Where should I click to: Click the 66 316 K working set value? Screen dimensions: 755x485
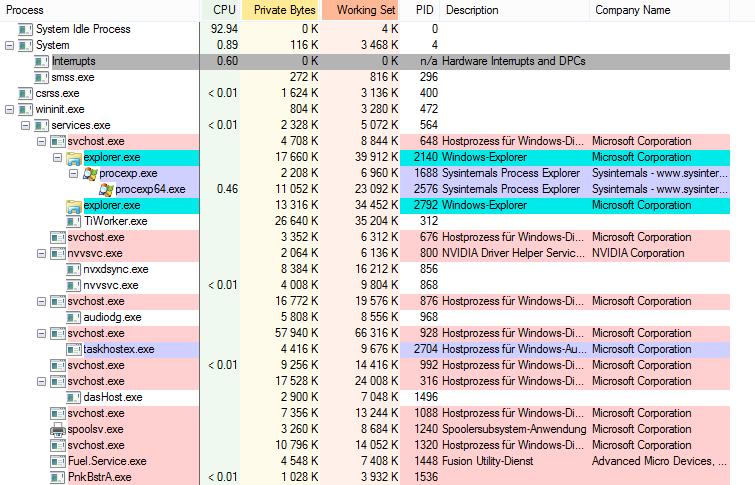(377, 333)
